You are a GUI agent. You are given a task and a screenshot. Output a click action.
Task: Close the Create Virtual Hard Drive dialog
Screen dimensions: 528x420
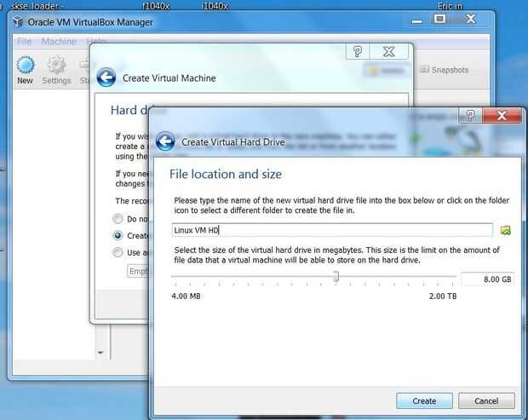pyautogui.click(x=502, y=116)
